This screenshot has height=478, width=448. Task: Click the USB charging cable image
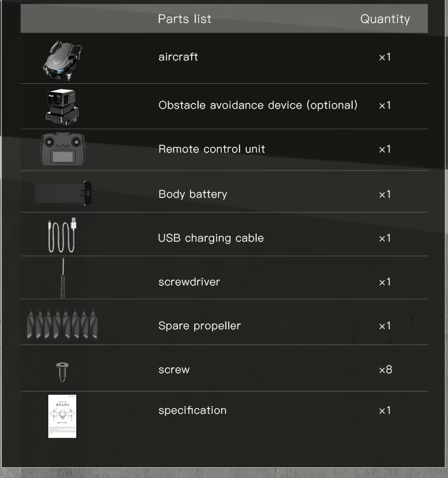coord(62,235)
